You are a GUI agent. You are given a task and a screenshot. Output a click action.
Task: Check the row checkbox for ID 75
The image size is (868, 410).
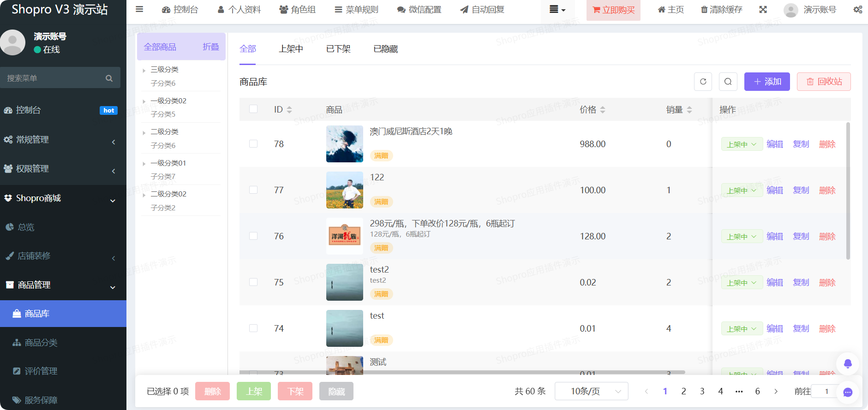(x=253, y=282)
